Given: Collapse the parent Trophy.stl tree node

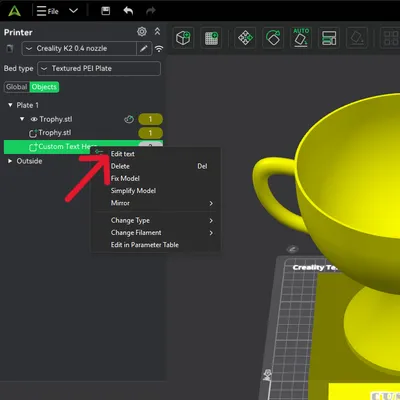Looking at the screenshot, I should point(22,119).
